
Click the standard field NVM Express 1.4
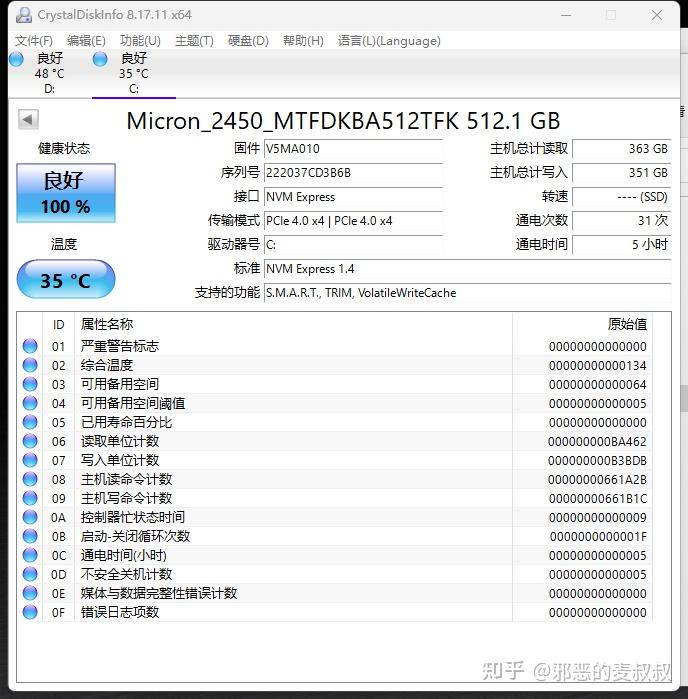tap(467, 269)
